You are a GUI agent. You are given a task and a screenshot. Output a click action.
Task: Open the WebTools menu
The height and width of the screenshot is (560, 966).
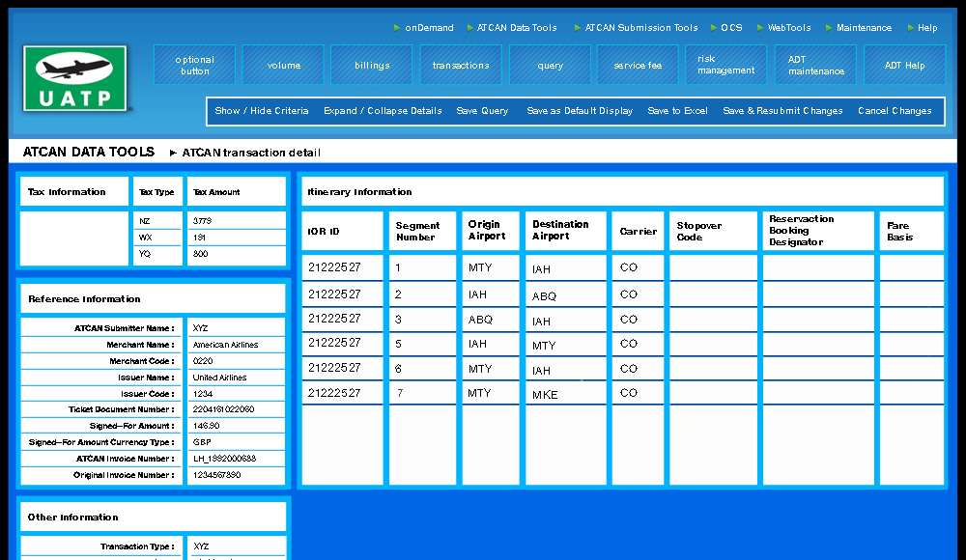788,28
